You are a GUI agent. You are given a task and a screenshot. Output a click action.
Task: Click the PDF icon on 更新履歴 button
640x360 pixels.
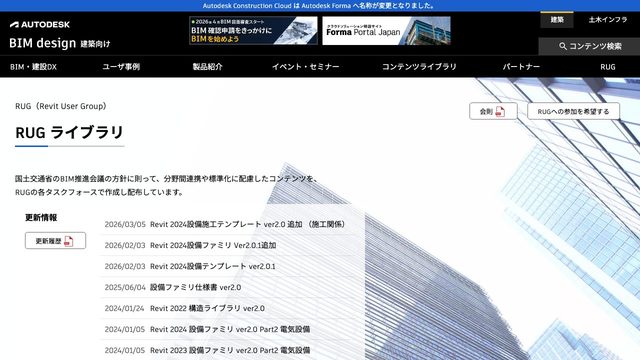(x=69, y=241)
